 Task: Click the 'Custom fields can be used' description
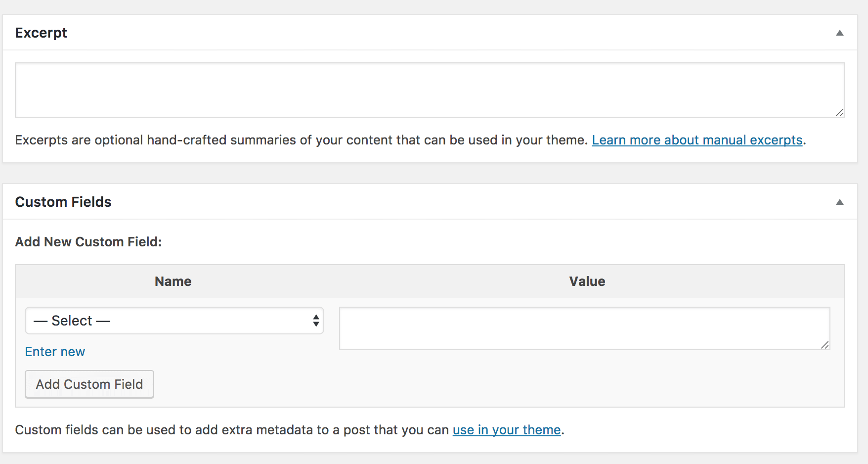(x=231, y=430)
